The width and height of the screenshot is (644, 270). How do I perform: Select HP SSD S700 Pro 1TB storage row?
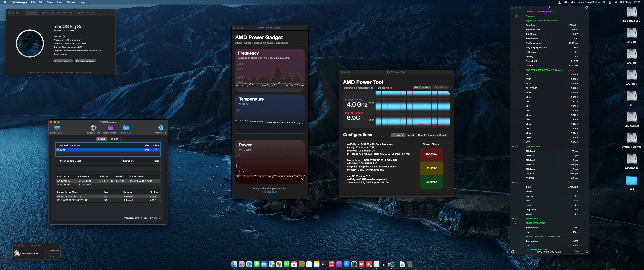click(108, 197)
